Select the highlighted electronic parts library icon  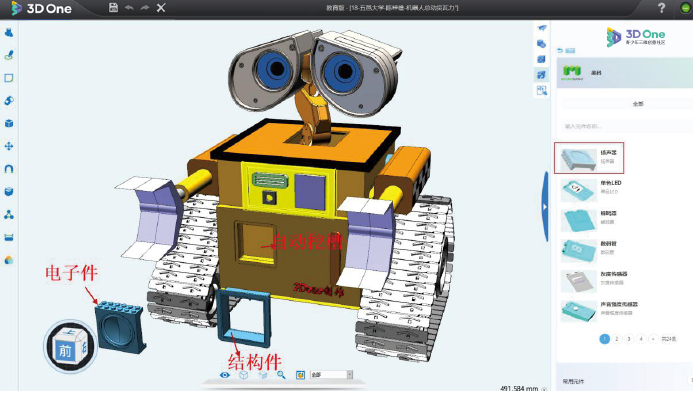point(541,75)
